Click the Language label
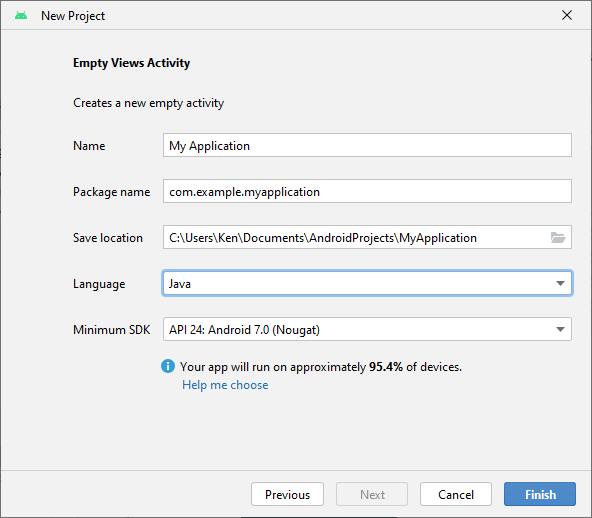592x518 pixels. 99,284
